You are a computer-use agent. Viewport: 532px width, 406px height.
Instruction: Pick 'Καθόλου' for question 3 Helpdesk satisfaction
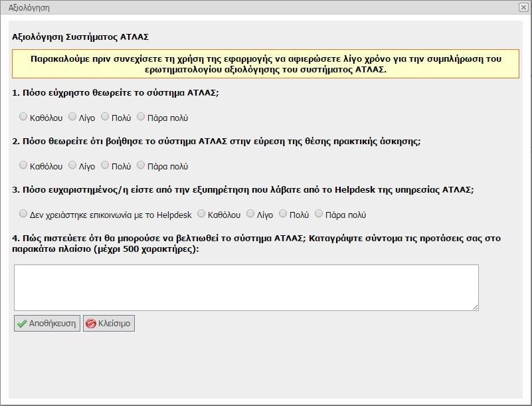coord(201,214)
